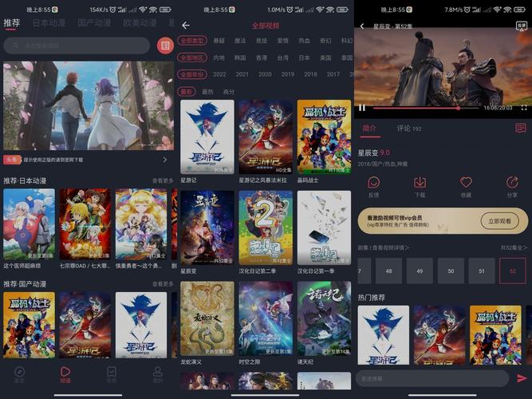Viewport: 532px width, 399px height.
Task: Enter fullscreen mode in the video player
Action: 524,107
